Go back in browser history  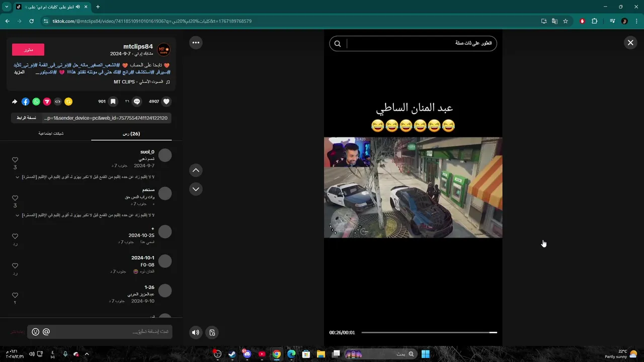pos(7,21)
